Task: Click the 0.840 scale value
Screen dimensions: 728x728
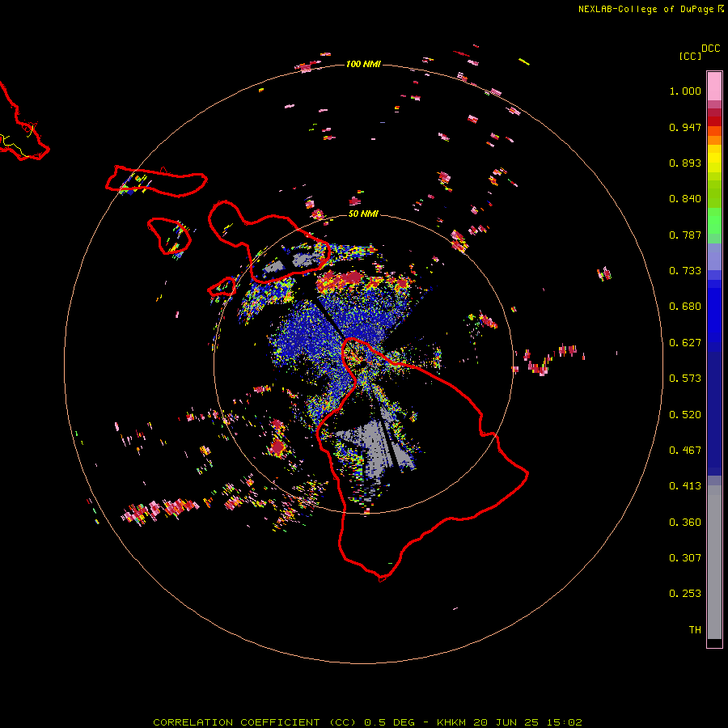Action: point(685,199)
